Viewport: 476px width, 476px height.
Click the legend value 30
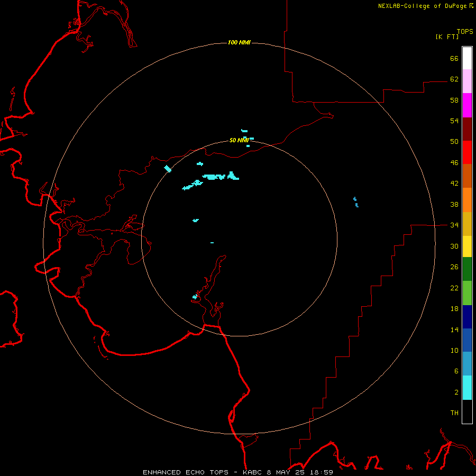tap(454, 246)
